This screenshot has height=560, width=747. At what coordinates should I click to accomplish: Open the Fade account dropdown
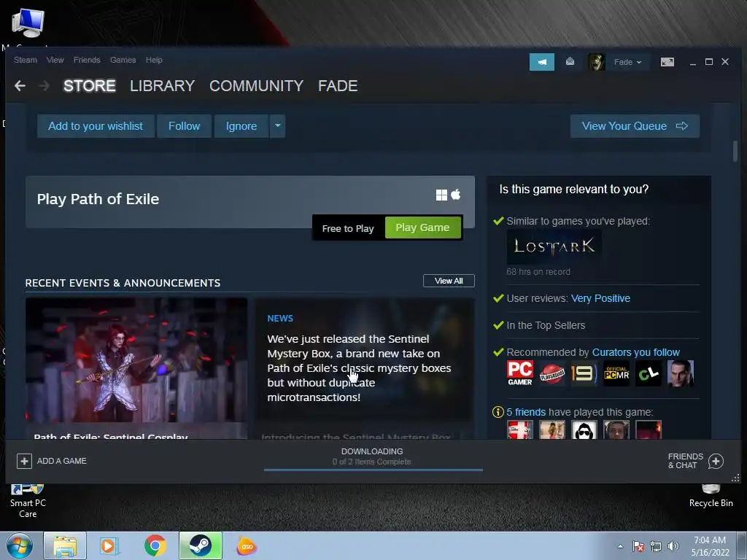click(x=627, y=62)
